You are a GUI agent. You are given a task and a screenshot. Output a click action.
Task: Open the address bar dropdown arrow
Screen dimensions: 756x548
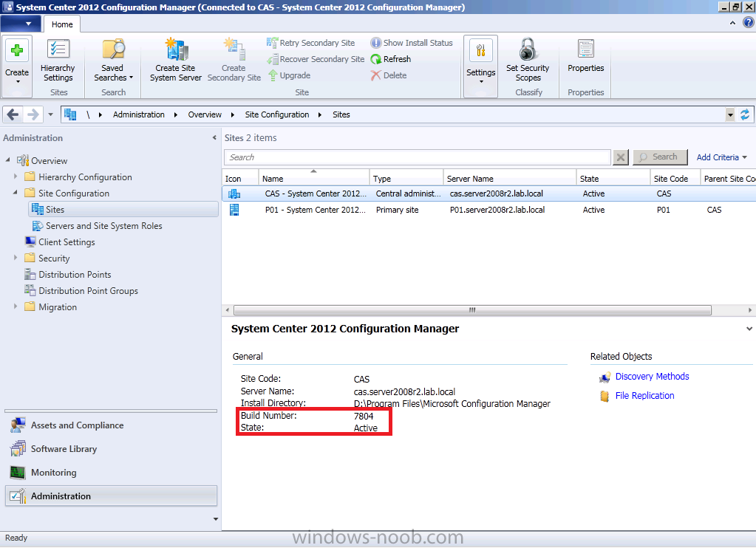tap(730, 114)
